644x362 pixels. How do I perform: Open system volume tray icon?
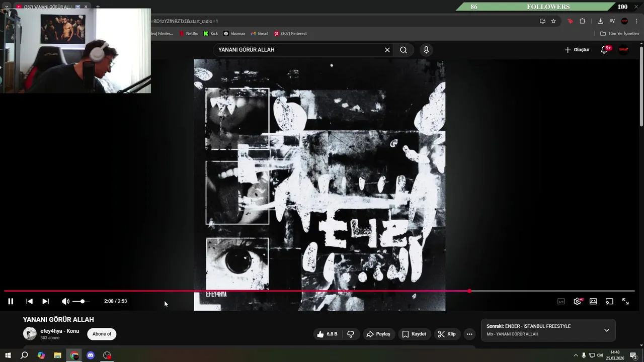tap(600, 355)
